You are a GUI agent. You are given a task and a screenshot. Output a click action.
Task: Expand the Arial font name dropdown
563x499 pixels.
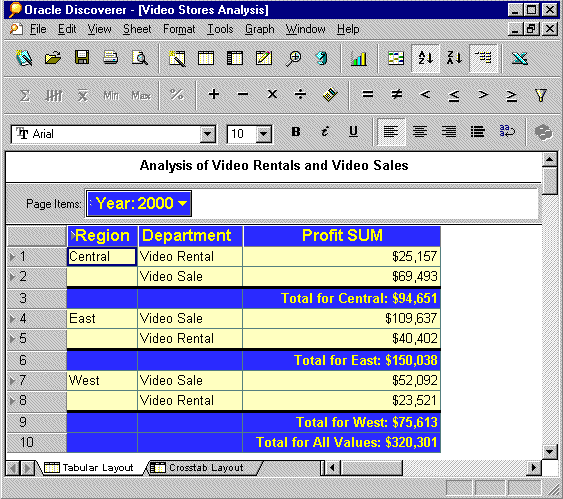208,134
